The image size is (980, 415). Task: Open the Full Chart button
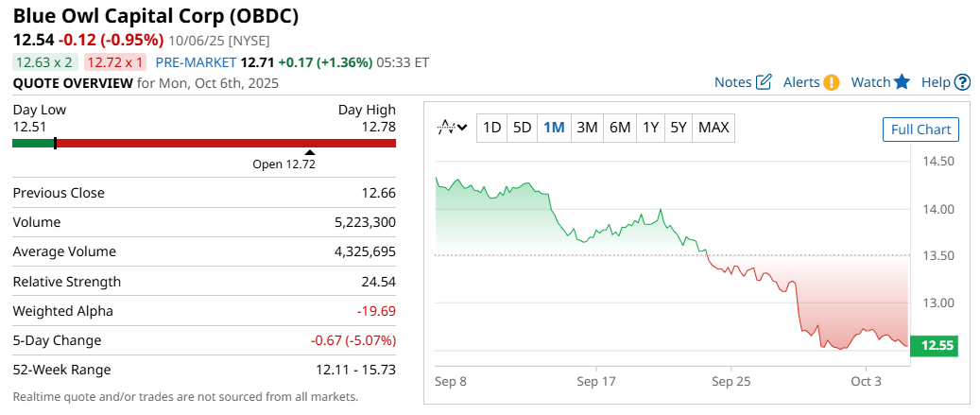920,130
